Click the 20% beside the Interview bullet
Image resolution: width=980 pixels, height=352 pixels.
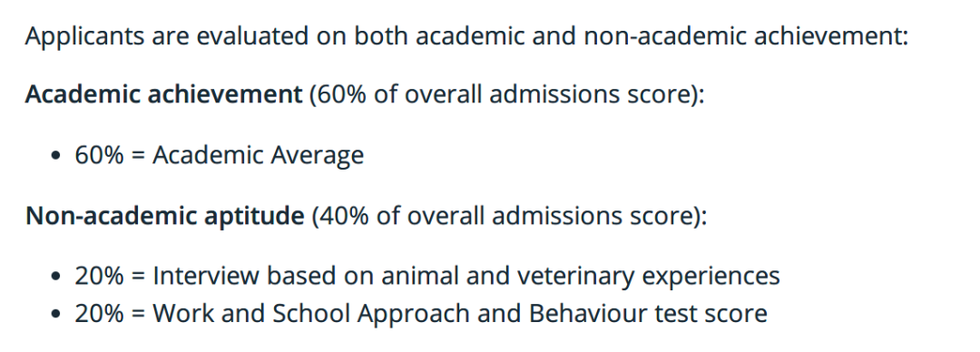point(100,276)
